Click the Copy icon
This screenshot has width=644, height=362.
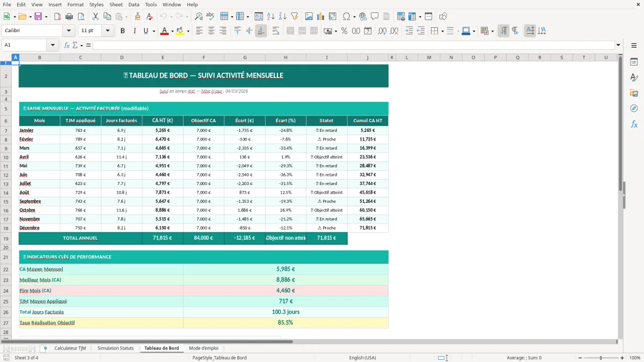click(x=107, y=17)
